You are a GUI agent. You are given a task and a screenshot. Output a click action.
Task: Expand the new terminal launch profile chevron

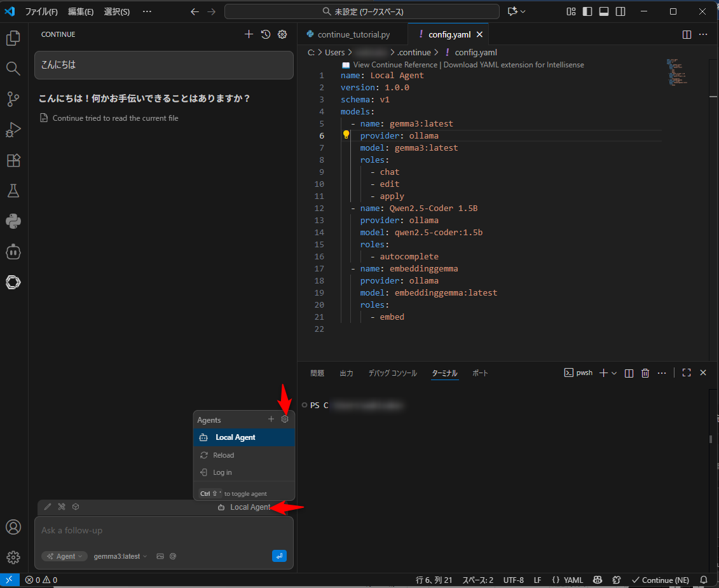(614, 373)
